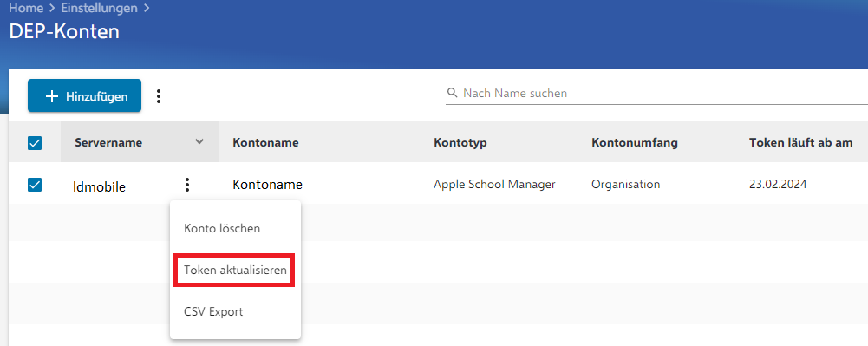Choose Konto löschen from the context menu
868x346 pixels.
222,228
